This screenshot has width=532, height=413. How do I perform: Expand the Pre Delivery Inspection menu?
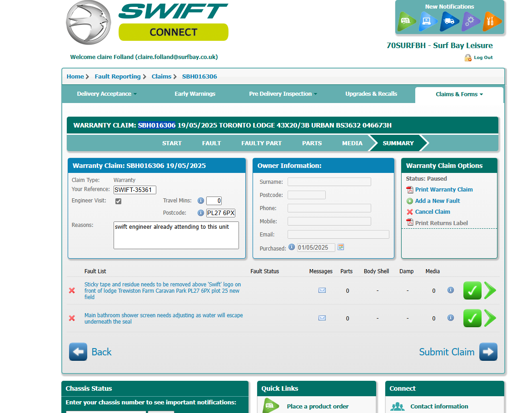tap(283, 94)
